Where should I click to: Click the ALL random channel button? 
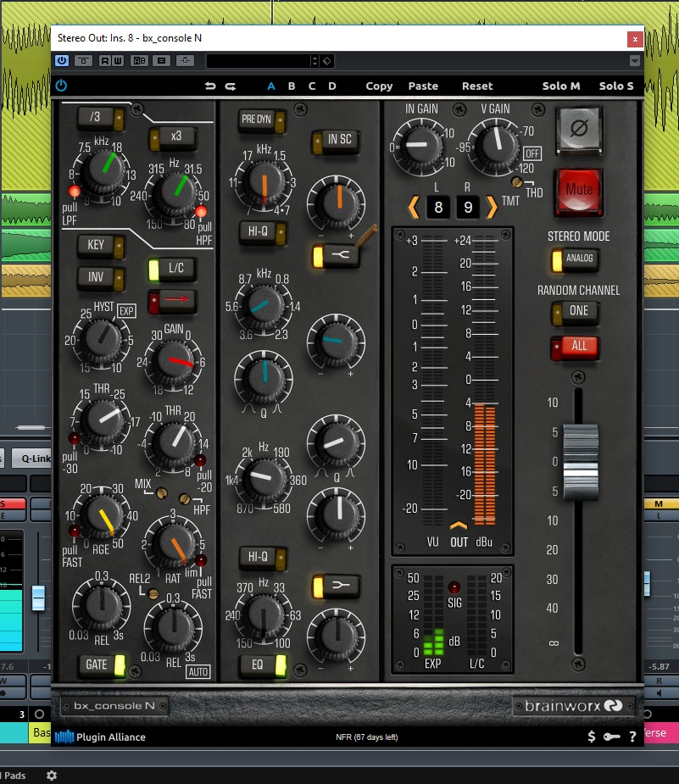[575, 346]
